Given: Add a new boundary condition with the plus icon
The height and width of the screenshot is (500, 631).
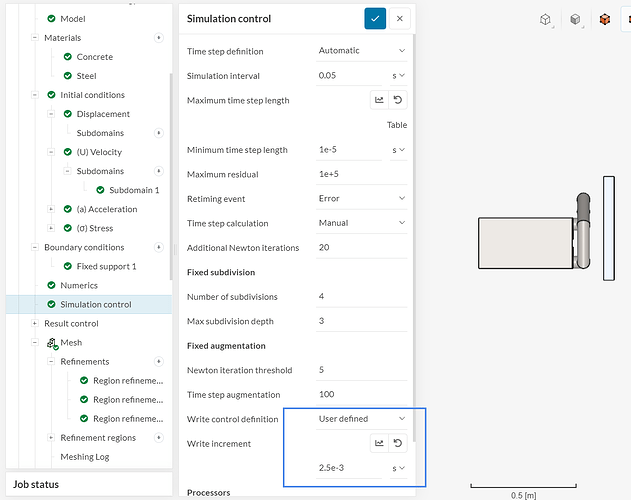Looking at the screenshot, I should point(158,247).
